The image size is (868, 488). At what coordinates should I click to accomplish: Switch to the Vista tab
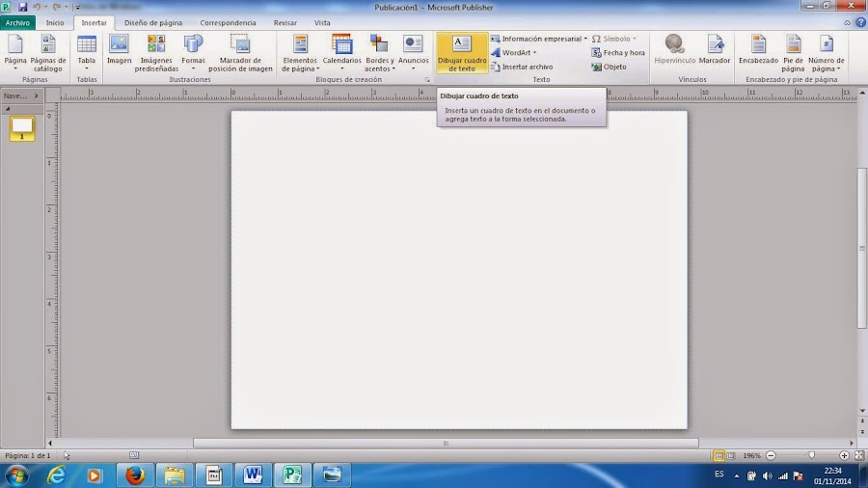(322, 23)
